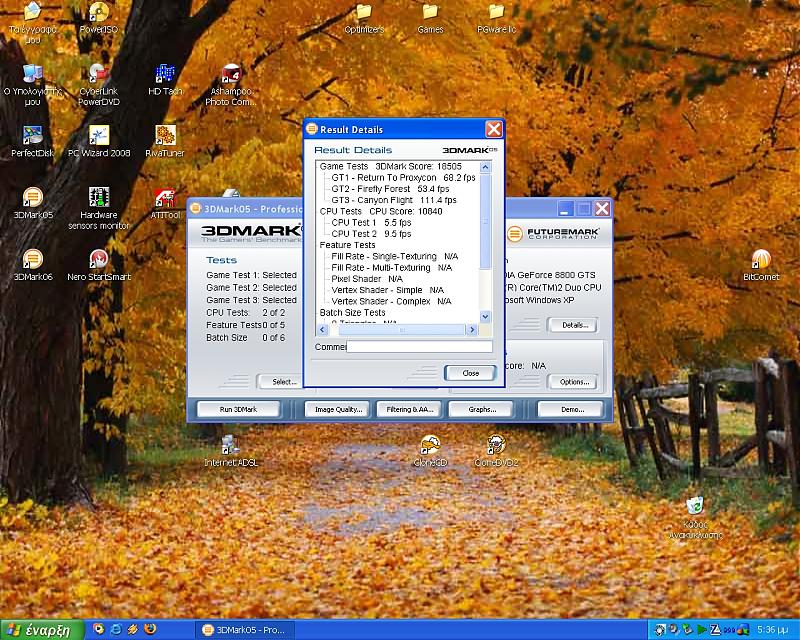Open the Optimizers folder
Image resolution: width=800 pixels, height=640 pixels.
pyautogui.click(x=364, y=19)
